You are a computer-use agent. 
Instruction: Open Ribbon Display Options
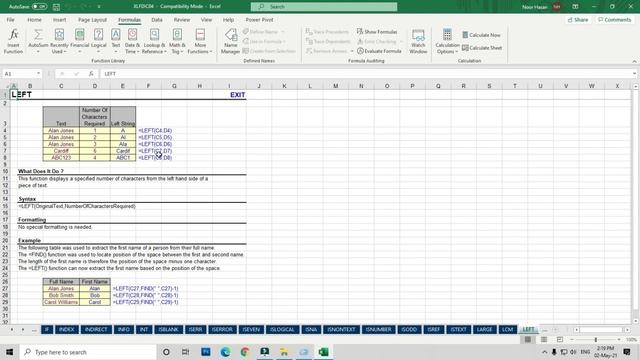[x=575, y=7]
